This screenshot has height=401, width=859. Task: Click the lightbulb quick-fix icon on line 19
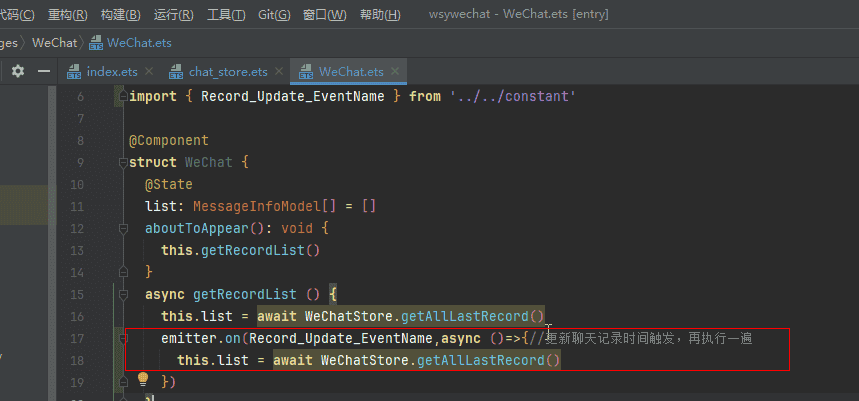143,378
